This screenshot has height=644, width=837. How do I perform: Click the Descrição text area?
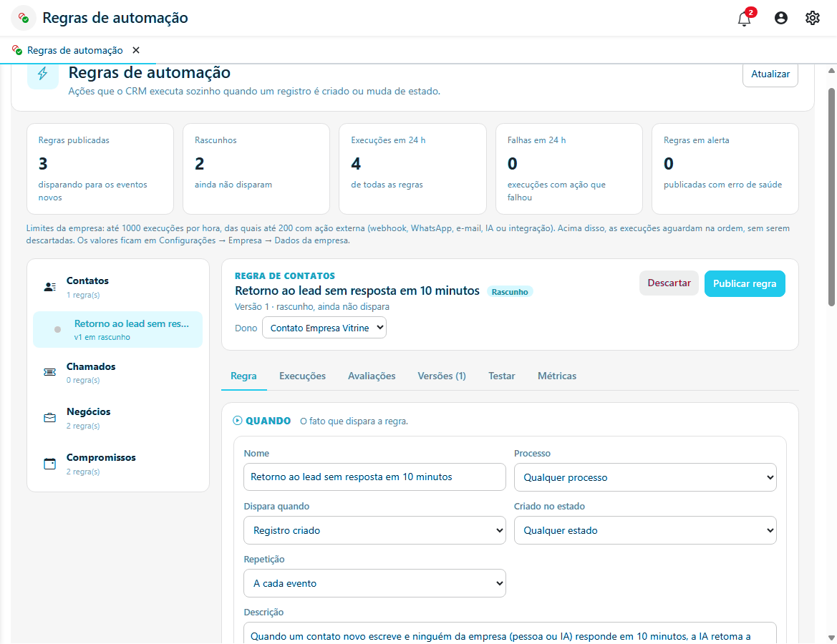tap(510, 633)
